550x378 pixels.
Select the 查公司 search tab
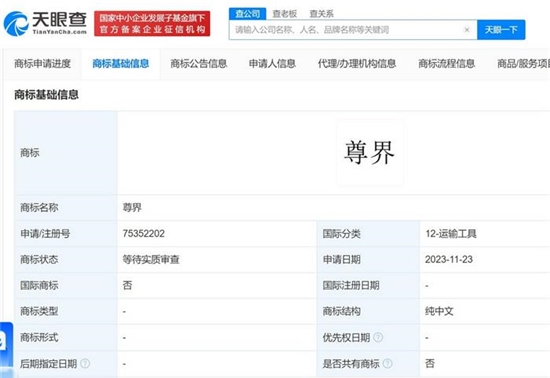248,14
